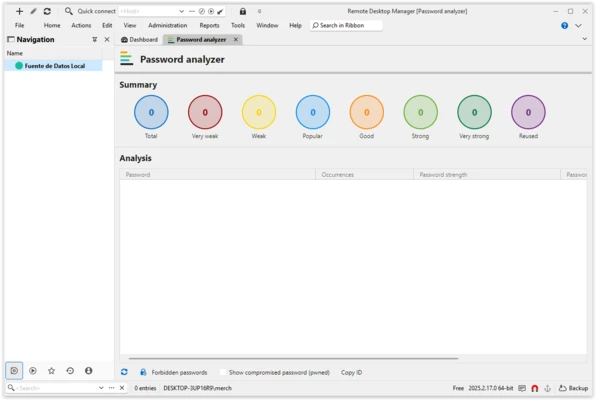Image resolution: width=596 pixels, height=400 pixels.
Task: Click the blue Help question mark icon
Action: (x=564, y=25)
